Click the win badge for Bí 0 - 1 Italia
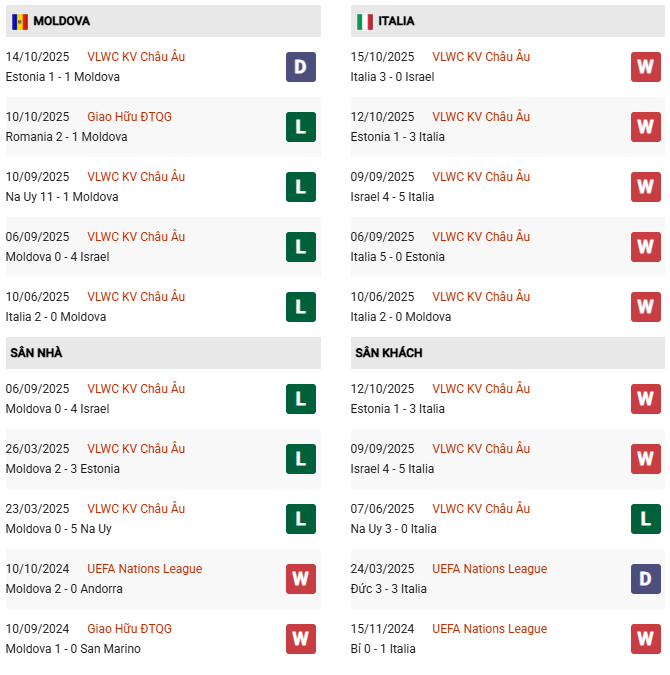 coord(646,639)
